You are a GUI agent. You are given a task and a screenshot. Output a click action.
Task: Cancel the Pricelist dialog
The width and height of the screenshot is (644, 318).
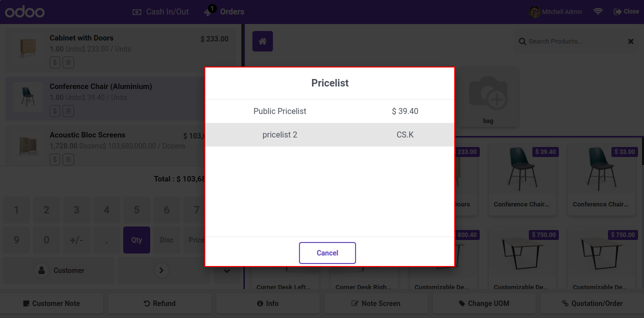[x=328, y=253]
